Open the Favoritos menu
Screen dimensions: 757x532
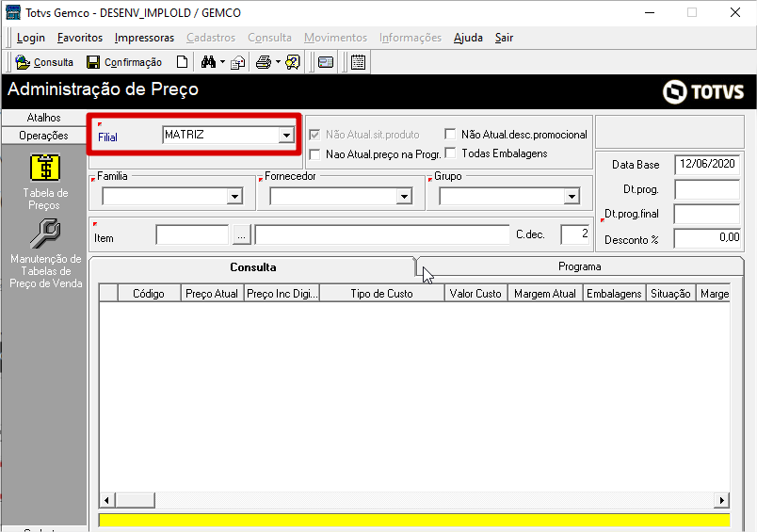[x=80, y=38]
